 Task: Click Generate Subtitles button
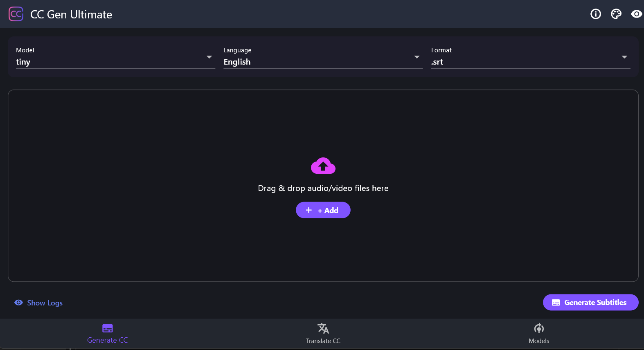[590, 303]
